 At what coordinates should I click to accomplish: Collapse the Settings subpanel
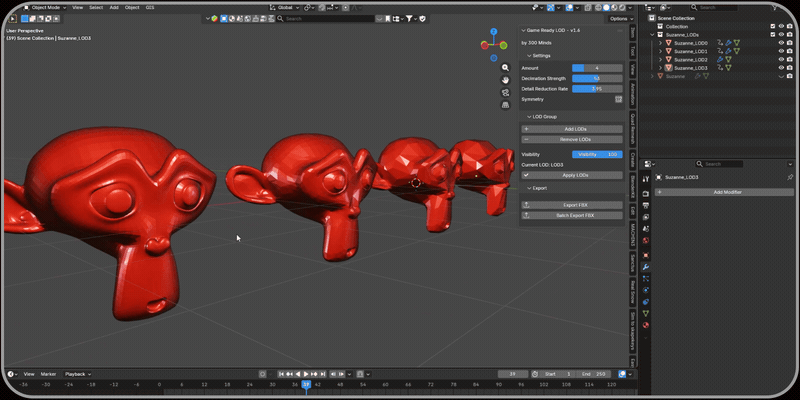pos(529,56)
